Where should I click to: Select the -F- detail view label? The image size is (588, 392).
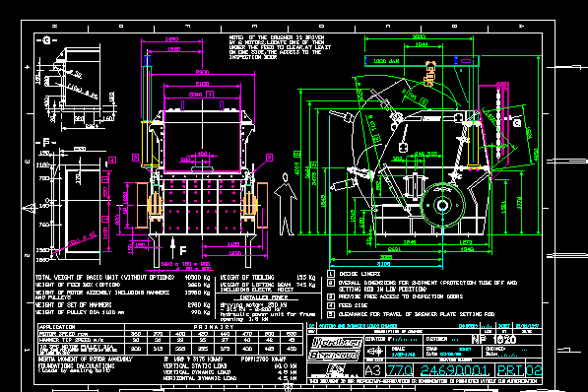coord(46,142)
